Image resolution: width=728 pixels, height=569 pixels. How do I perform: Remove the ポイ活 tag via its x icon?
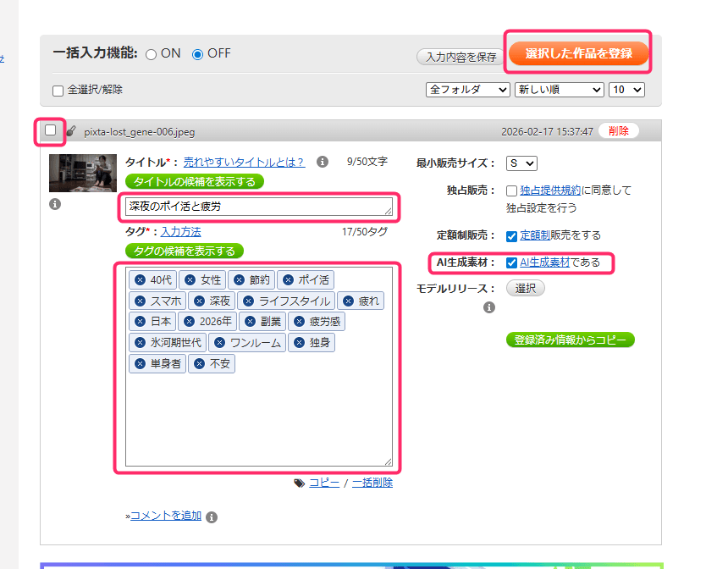pyautogui.click(x=288, y=279)
